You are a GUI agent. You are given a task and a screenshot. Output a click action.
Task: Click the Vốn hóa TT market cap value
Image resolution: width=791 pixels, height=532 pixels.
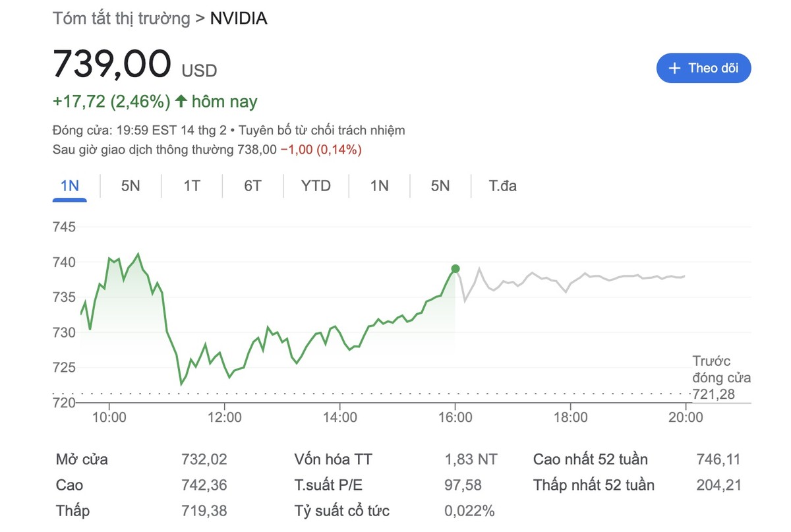coord(470,459)
